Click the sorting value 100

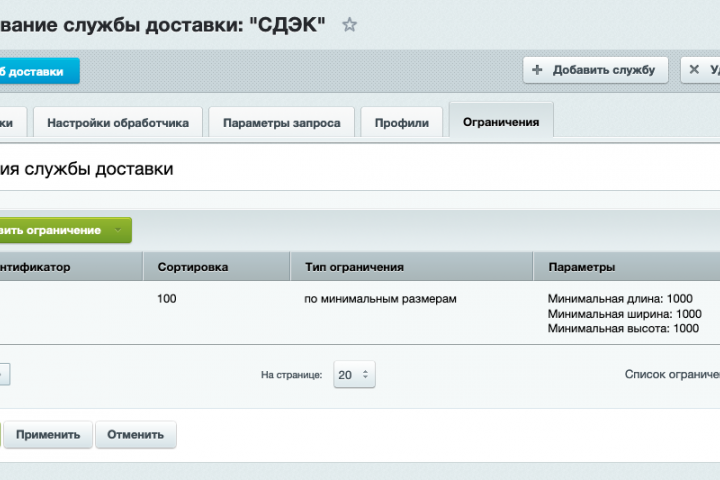tap(167, 299)
